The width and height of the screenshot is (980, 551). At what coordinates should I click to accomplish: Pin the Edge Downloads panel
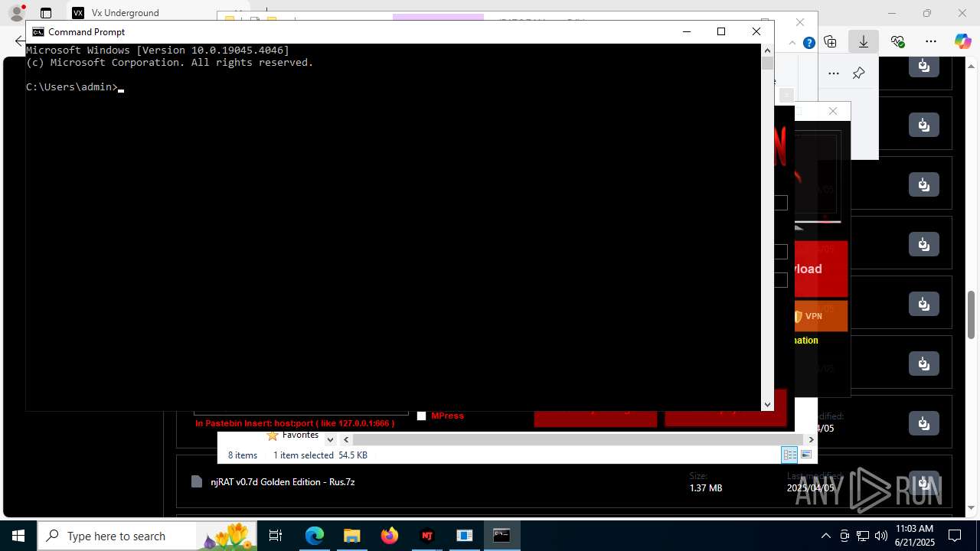858,73
